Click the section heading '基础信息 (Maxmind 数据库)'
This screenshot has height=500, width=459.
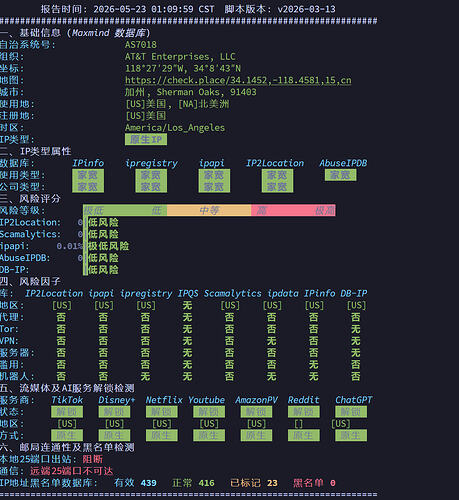coord(85,33)
